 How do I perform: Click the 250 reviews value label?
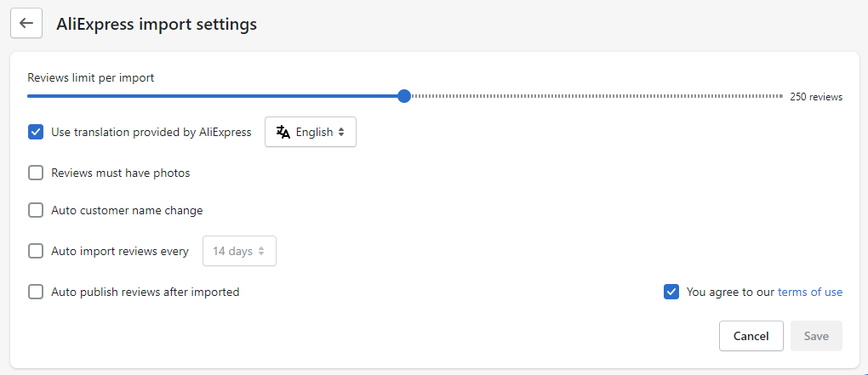[x=815, y=97]
